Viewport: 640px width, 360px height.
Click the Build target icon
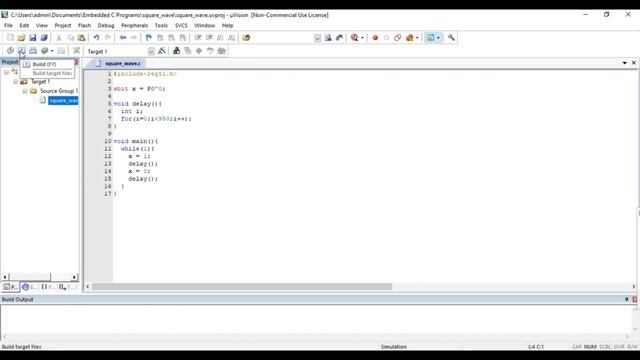click(22, 51)
